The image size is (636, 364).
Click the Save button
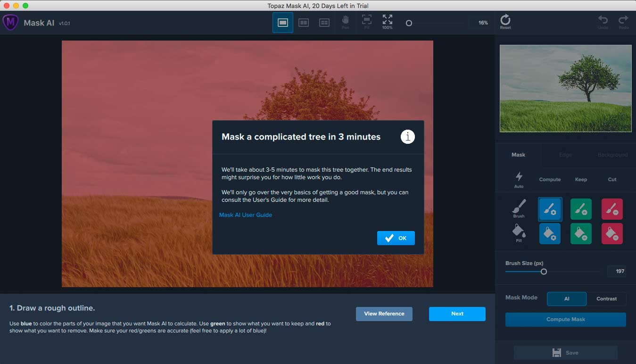tap(566, 353)
